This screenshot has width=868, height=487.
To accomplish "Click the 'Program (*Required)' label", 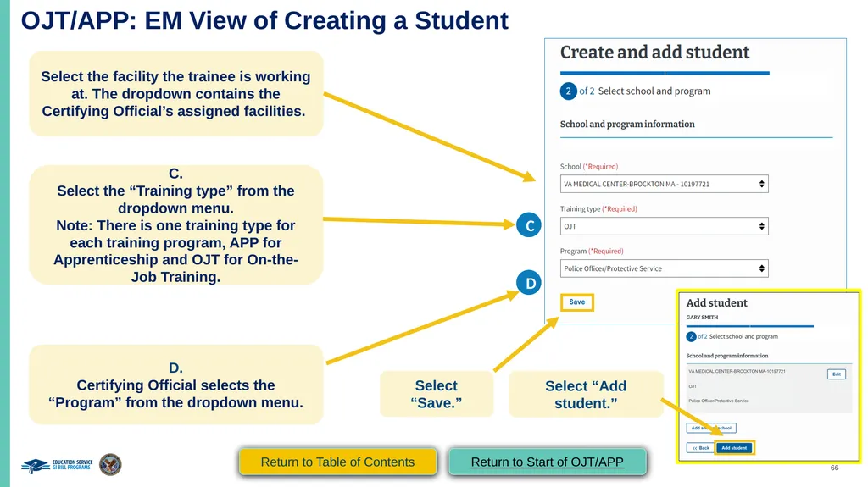I will pos(592,251).
